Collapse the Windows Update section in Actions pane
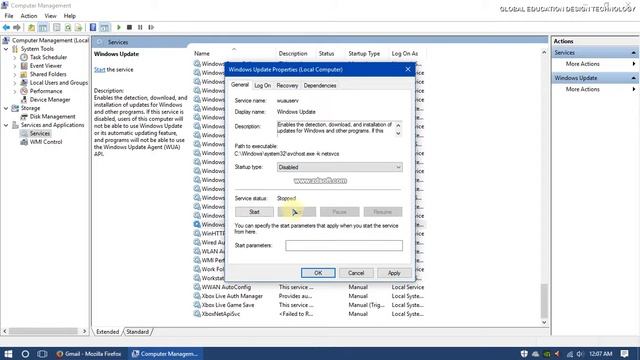 [x=633, y=78]
